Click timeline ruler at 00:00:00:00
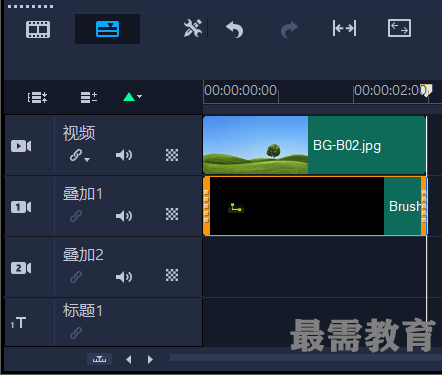The image size is (442, 375). point(240,90)
